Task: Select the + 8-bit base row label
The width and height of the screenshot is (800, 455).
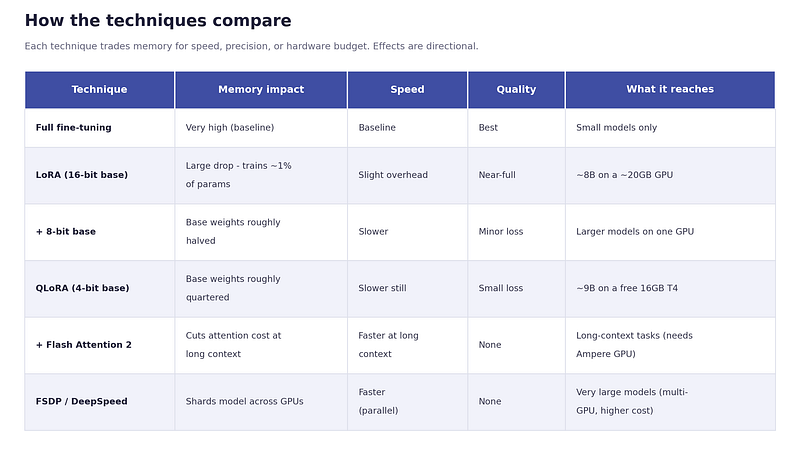Action: click(x=66, y=232)
